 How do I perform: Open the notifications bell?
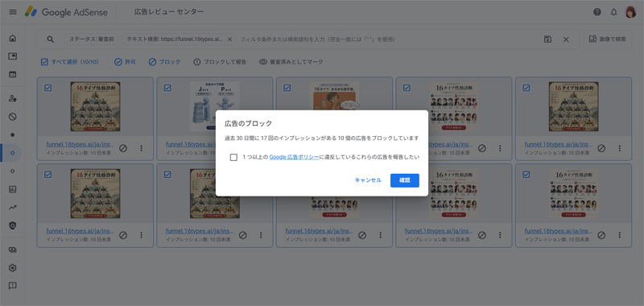tap(613, 12)
